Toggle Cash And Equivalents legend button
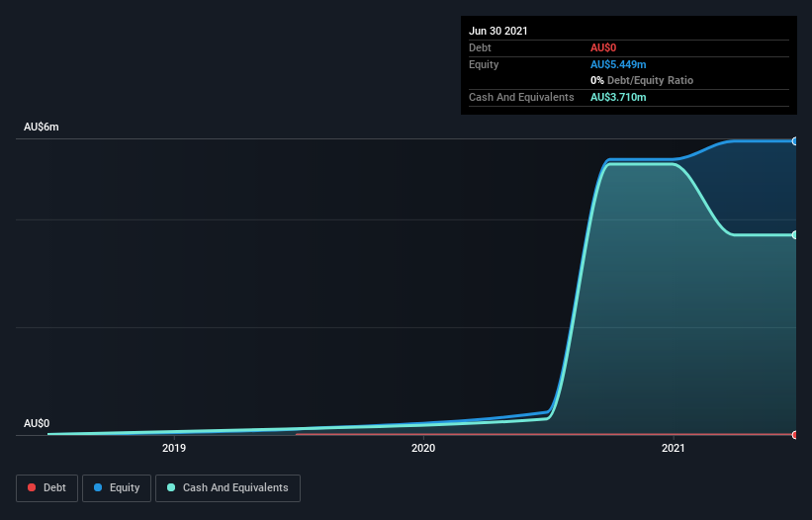Screen dimensions: 812x520 click(227, 488)
